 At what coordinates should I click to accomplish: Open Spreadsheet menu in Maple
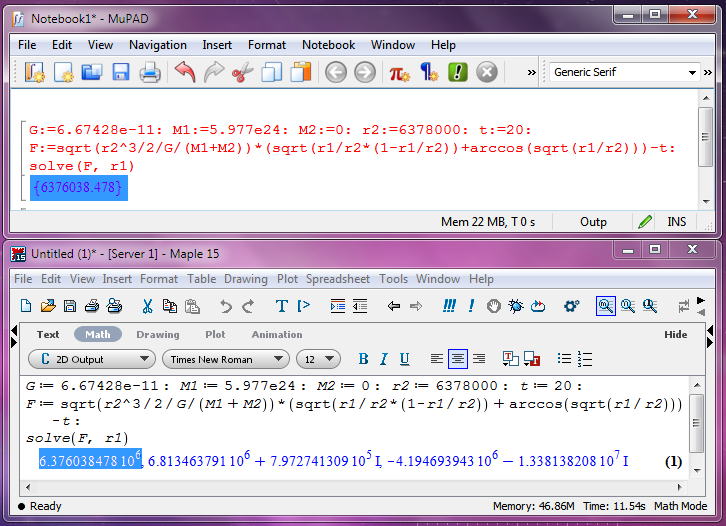click(x=338, y=279)
